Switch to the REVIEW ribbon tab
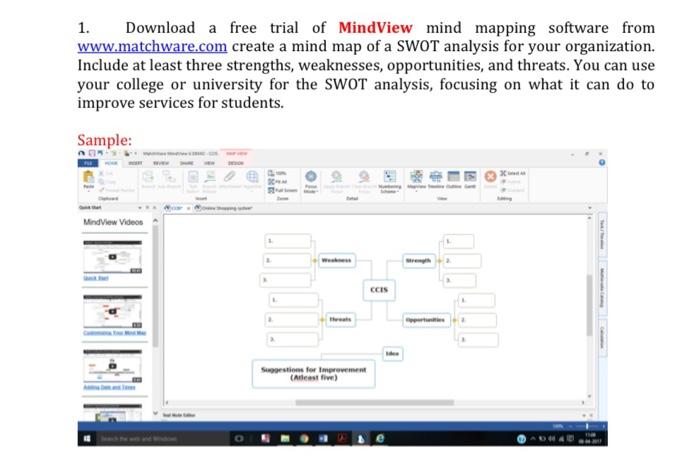This screenshot has height=458, width=700. coord(161,163)
